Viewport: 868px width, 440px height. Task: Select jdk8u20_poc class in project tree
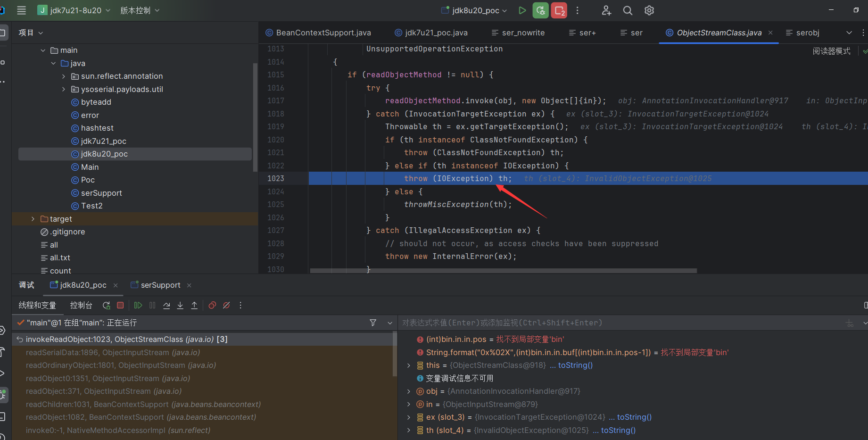[x=135, y=154]
